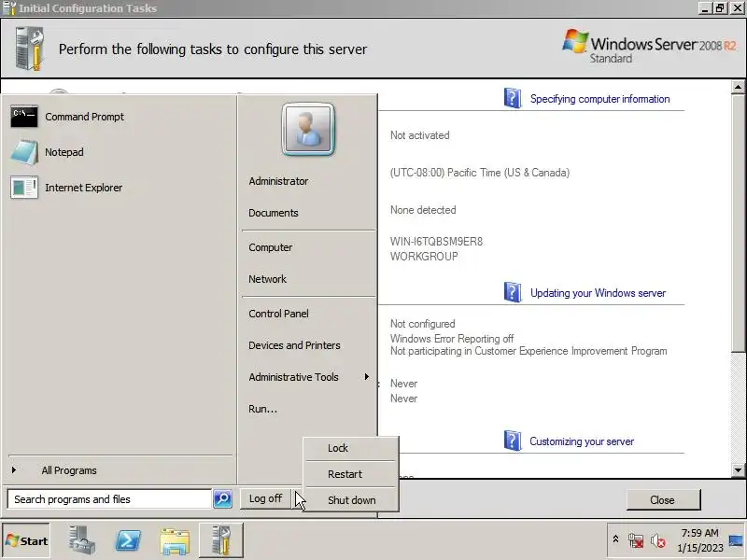Open Devices and Printers
This screenshot has height=560, width=747.
pyautogui.click(x=294, y=345)
